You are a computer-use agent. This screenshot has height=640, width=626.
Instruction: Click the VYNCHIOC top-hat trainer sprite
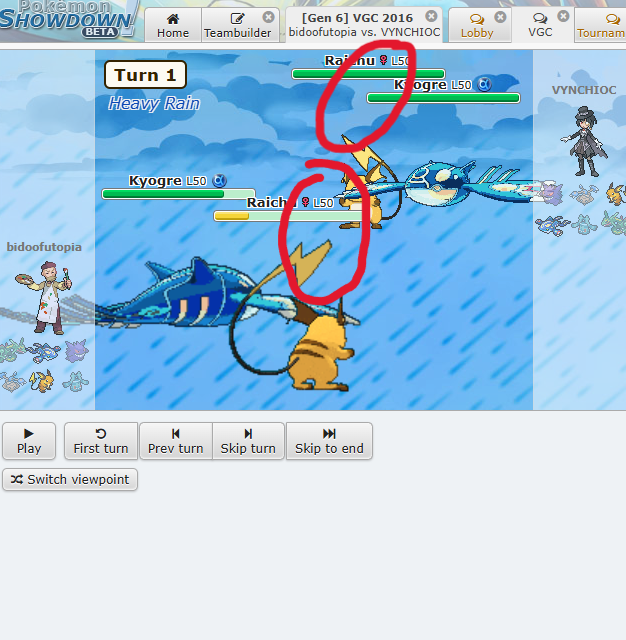click(x=584, y=141)
